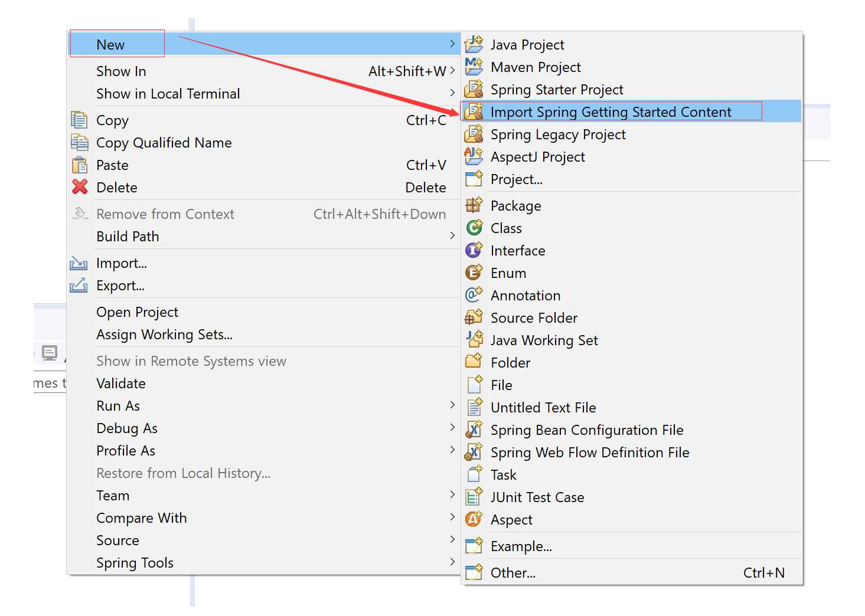Click the orange Aspect icon

pyautogui.click(x=474, y=519)
